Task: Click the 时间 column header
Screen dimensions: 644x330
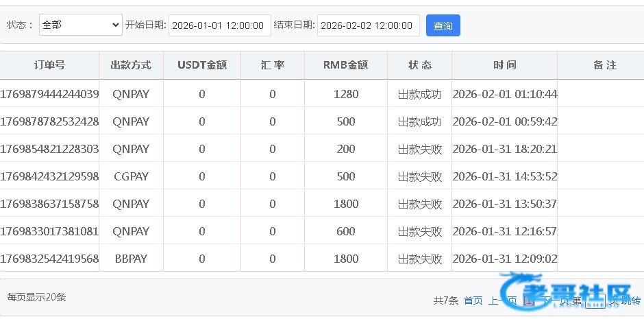Action: click(504, 65)
